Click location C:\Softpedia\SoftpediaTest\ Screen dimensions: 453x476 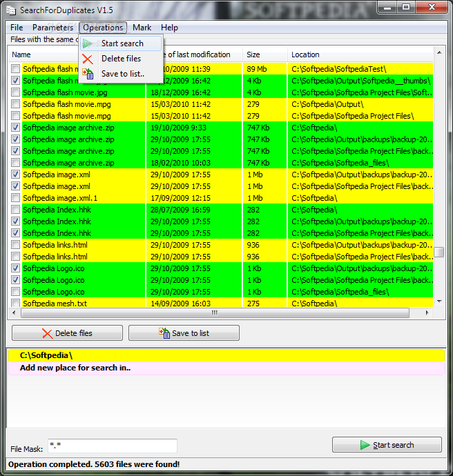(x=360, y=69)
